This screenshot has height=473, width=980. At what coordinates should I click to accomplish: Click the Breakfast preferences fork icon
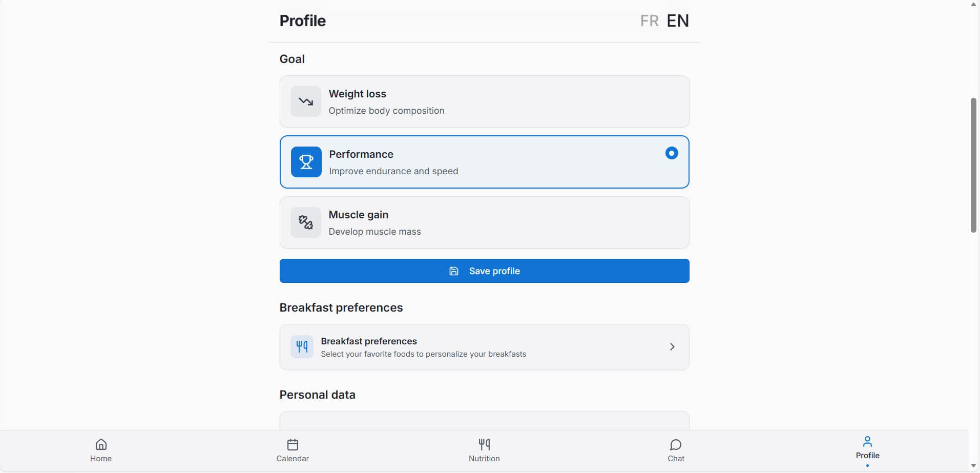(302, 347)
